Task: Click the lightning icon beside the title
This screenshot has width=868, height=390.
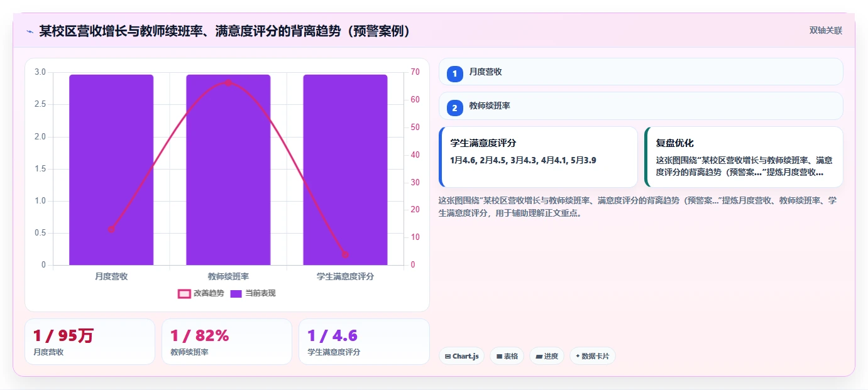Action: tap(30, 31)
